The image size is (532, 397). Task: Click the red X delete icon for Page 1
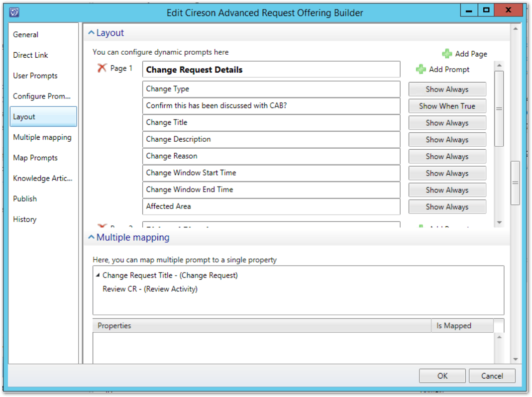pos(102,68)
